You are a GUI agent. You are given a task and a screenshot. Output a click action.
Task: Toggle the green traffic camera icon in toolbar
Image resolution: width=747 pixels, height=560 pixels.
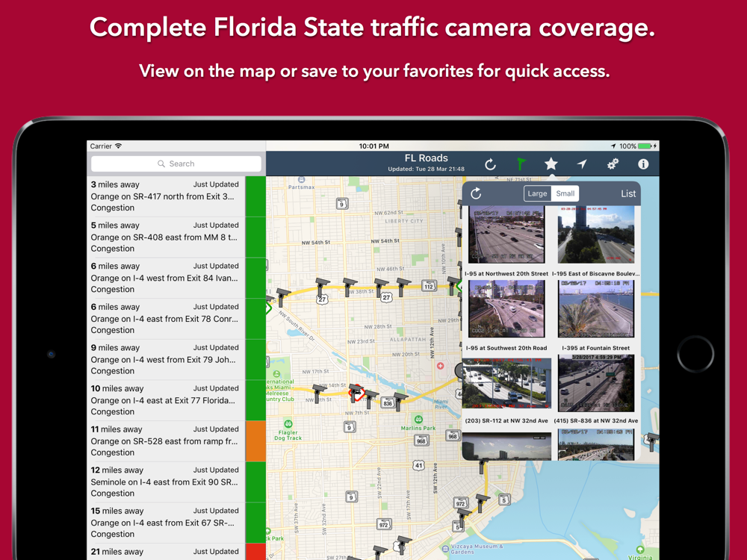(521, 164)
